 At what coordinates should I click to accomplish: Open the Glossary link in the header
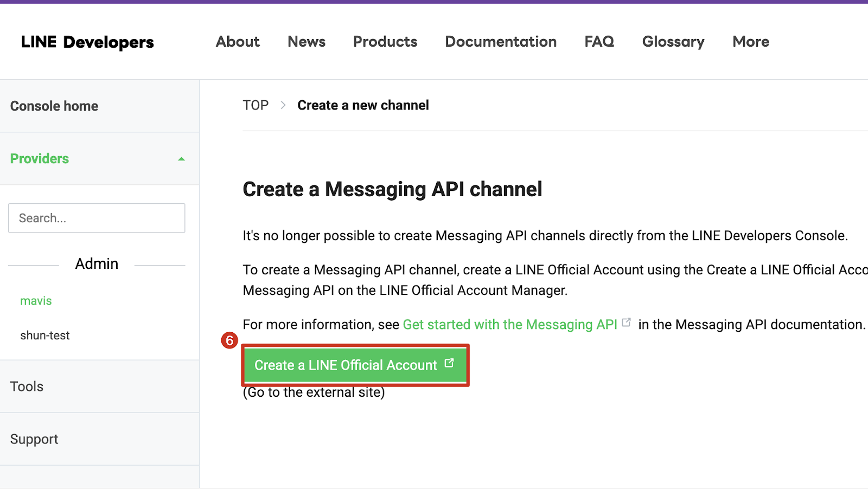pos(673,42)
